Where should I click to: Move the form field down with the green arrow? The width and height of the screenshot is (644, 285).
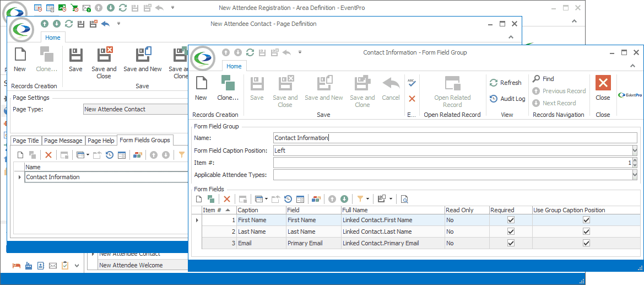(344, 199)
